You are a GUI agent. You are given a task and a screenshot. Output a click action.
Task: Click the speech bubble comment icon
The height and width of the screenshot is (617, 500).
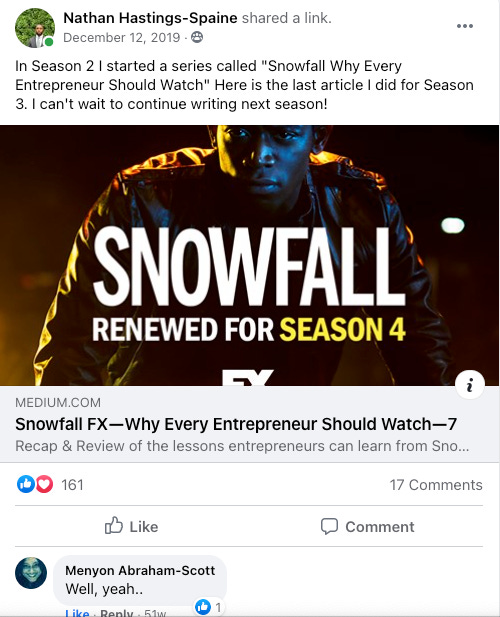[x=329, y=526]
